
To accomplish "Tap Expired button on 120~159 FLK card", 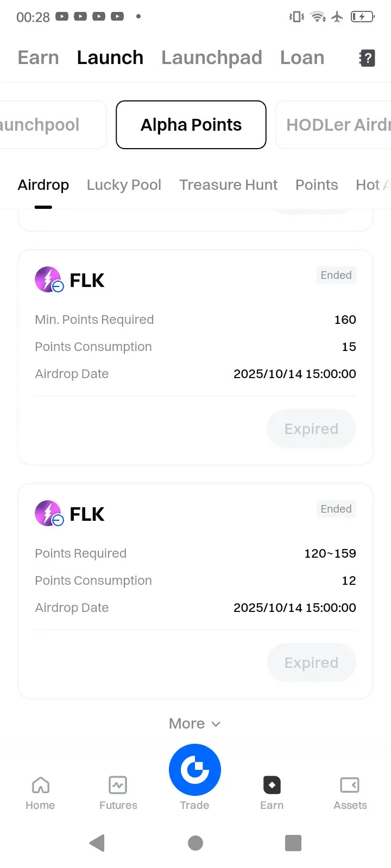I will point(311,662).
